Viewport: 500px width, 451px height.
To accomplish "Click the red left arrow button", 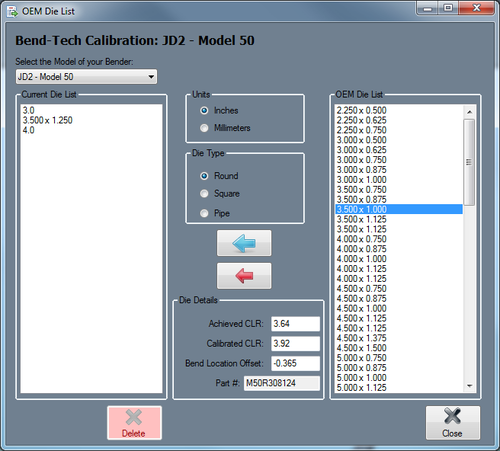I will 244,276.
